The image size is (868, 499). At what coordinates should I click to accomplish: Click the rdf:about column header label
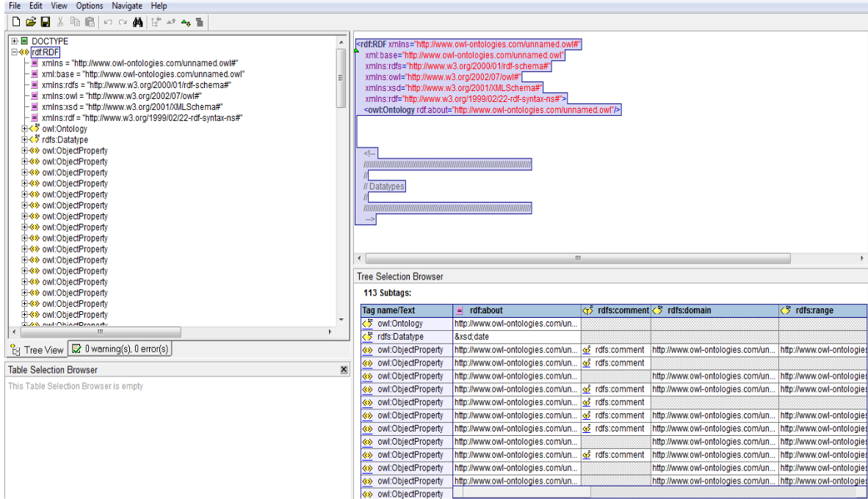[x=486, y=310]
